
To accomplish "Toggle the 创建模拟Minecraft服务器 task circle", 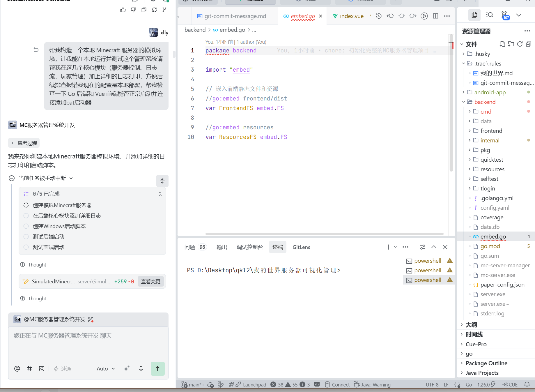I will 26,205.
